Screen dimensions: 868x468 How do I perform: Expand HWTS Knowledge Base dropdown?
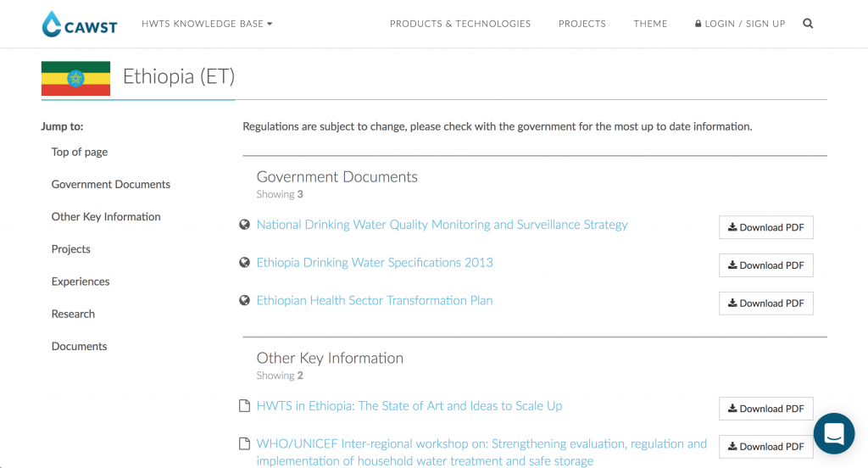[x=207, y=23]
